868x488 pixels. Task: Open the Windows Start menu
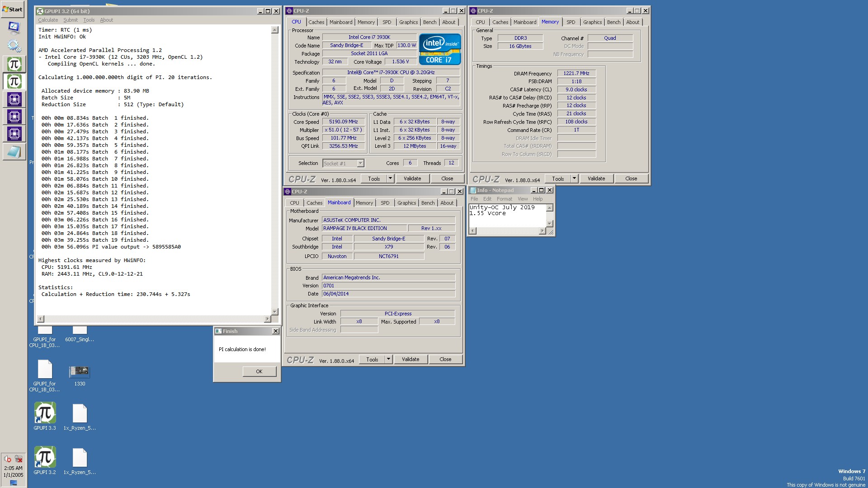pyautogui.click(x=12, y=9)
